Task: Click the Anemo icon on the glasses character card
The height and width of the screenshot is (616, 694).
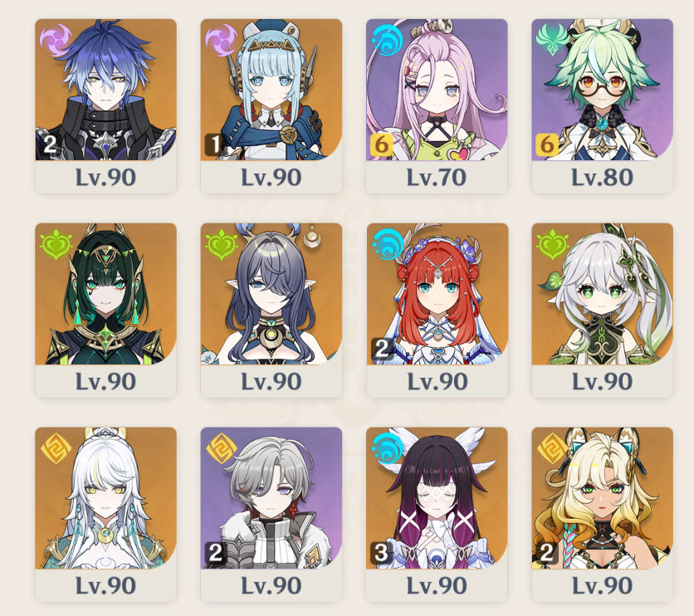Action: click(x=551, y=39)
